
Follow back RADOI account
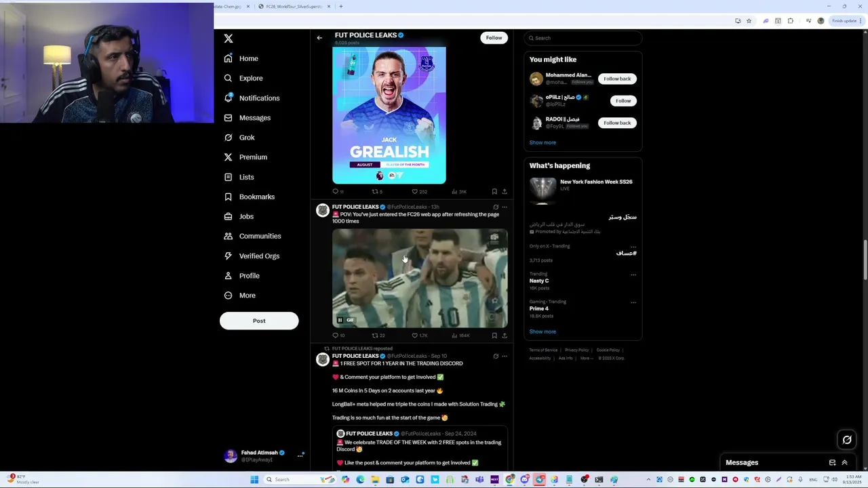617,123
